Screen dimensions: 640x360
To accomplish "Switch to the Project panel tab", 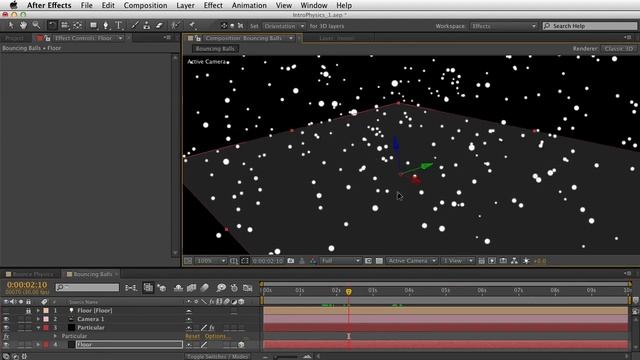I will 14,38.
